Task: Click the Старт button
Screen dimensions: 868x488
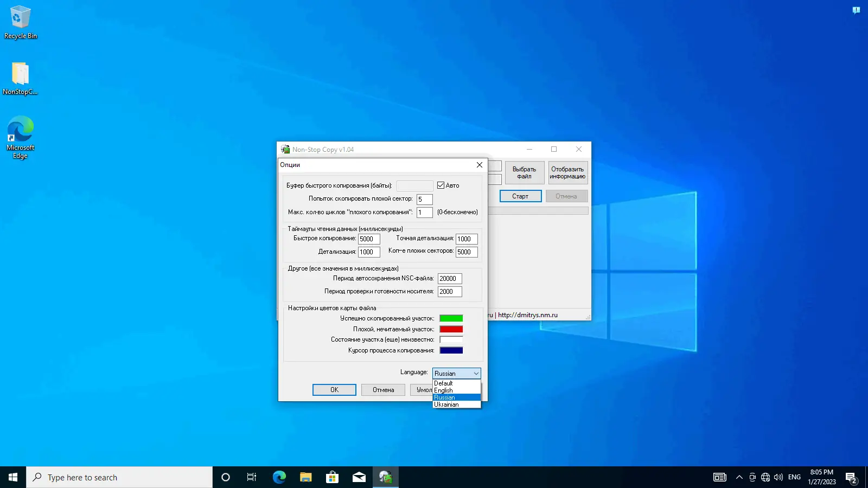Action: click(x=520, y=196)
